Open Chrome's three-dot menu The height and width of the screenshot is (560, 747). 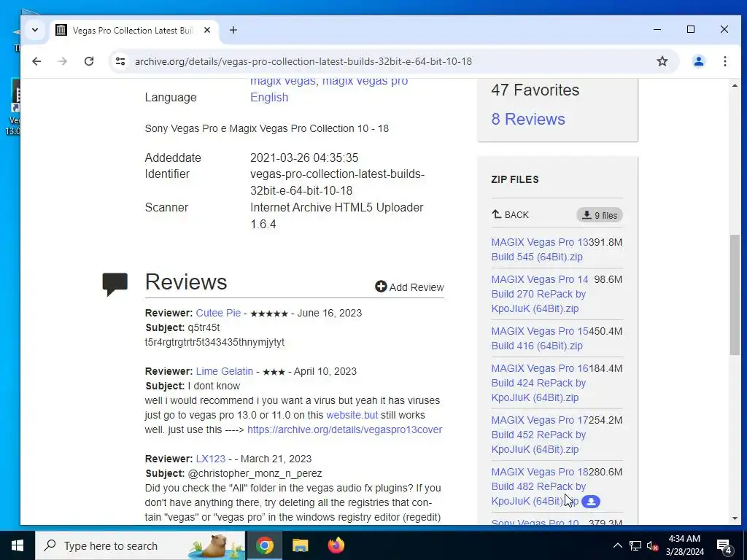[x=724, y=61]
